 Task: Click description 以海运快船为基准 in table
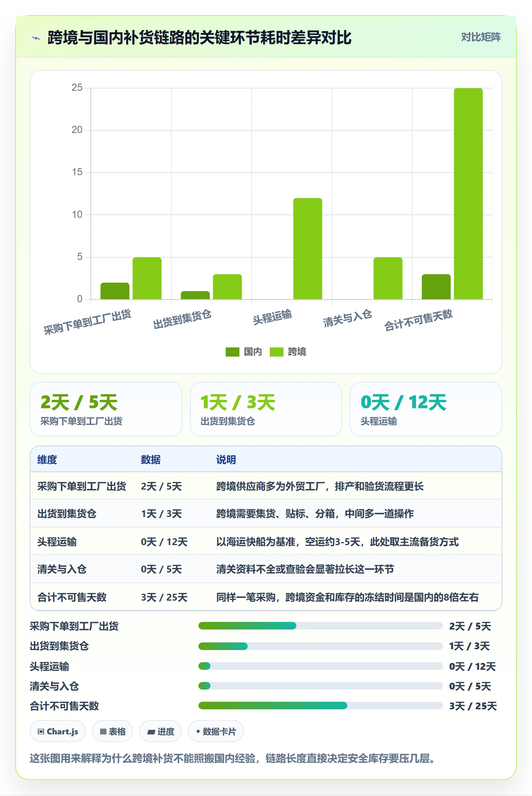(337, 542)
